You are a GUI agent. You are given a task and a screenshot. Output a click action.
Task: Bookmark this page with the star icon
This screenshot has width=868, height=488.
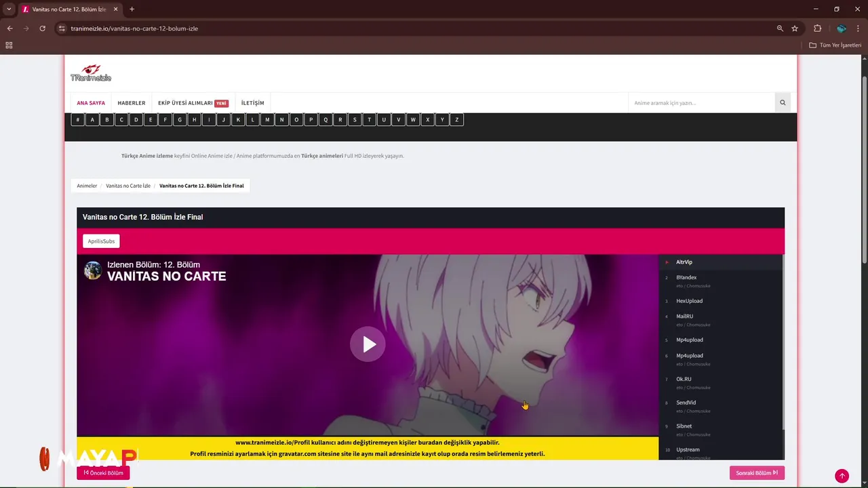click(795, 28)
